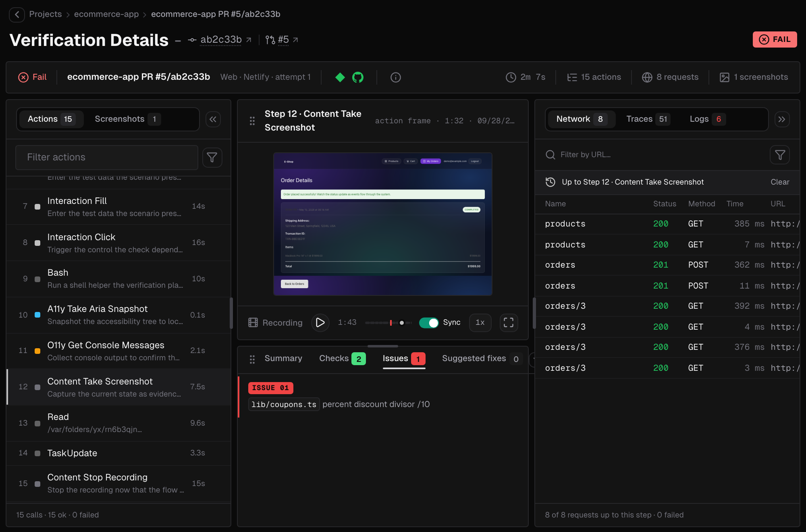Open the Checks tab
806x532 pixels.
342,359
